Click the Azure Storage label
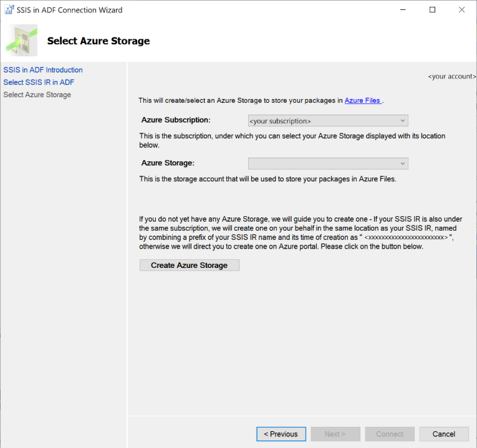The width and height of the screenshot is (477, 448). (168, 163)
